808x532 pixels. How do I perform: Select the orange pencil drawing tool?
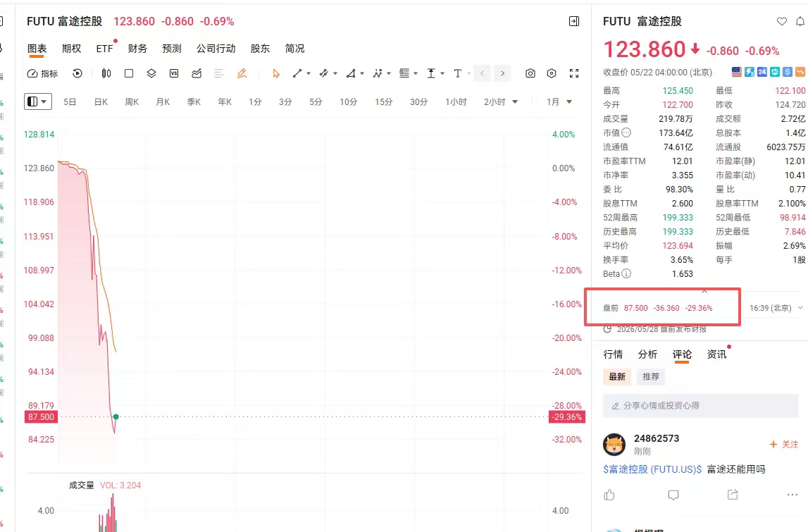click(242, 74)
